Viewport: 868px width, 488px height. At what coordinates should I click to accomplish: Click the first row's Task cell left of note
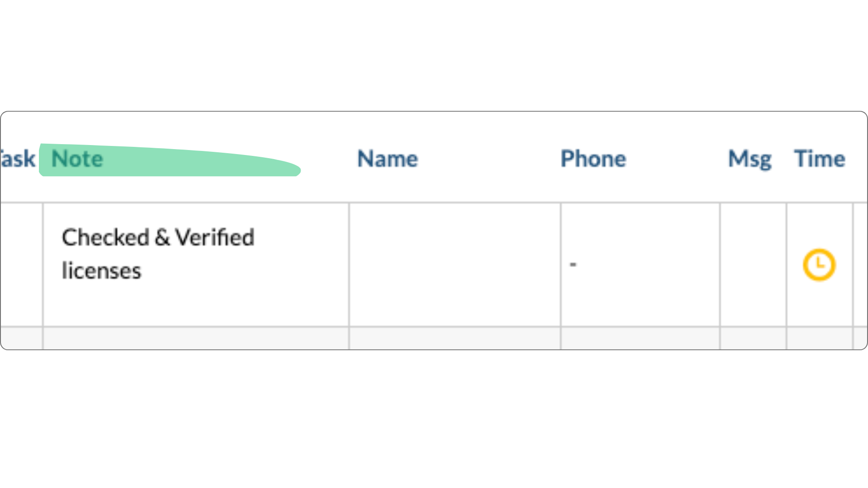[x=22, y=264]
